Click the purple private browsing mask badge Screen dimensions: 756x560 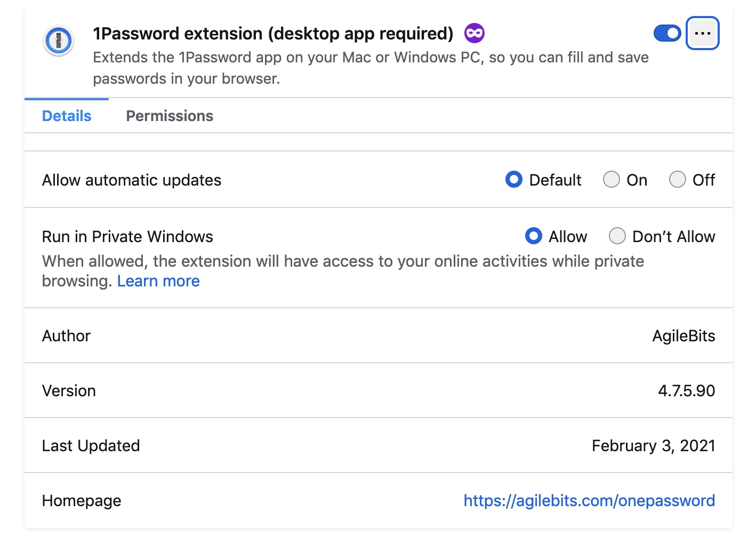coord(474,33)
